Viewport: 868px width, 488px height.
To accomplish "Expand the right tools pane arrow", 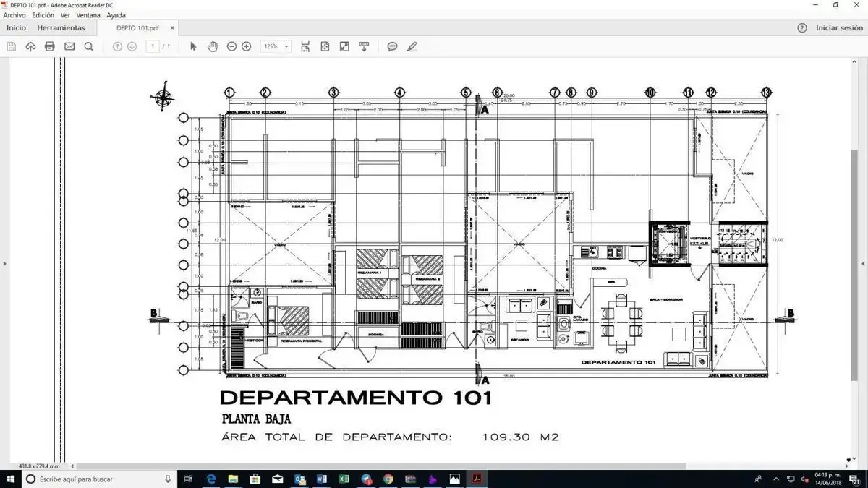I will [x=864, y=264].
